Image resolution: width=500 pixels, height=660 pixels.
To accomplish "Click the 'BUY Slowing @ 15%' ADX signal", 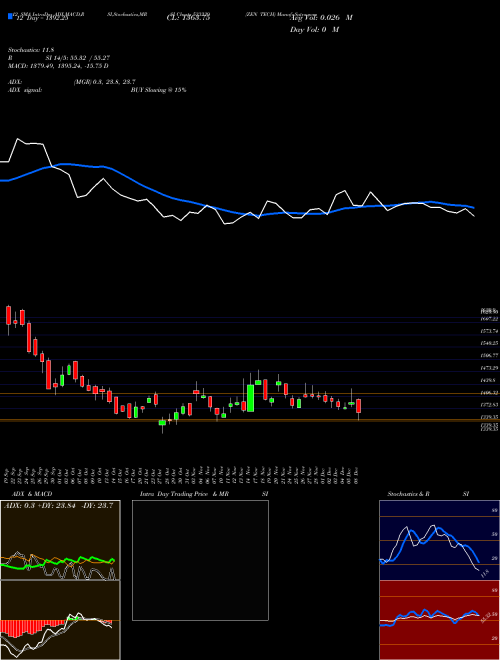I will [x=158, y=90].
